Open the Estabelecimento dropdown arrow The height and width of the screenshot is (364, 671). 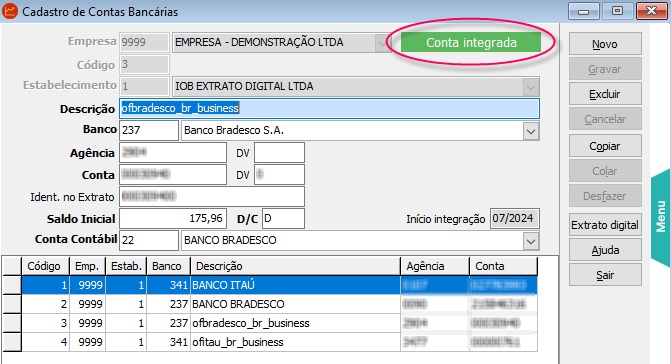[x=531, y=87]
